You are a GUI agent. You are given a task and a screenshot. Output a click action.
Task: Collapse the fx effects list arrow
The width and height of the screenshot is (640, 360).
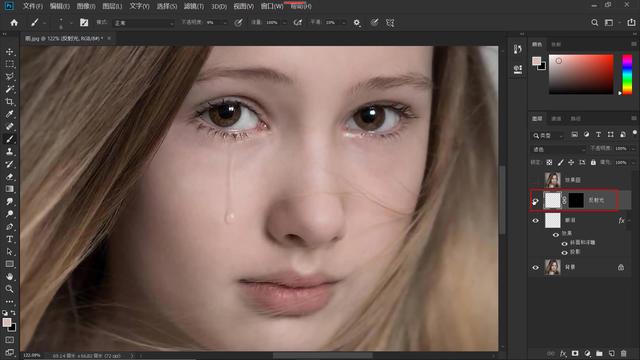point(629,221)
